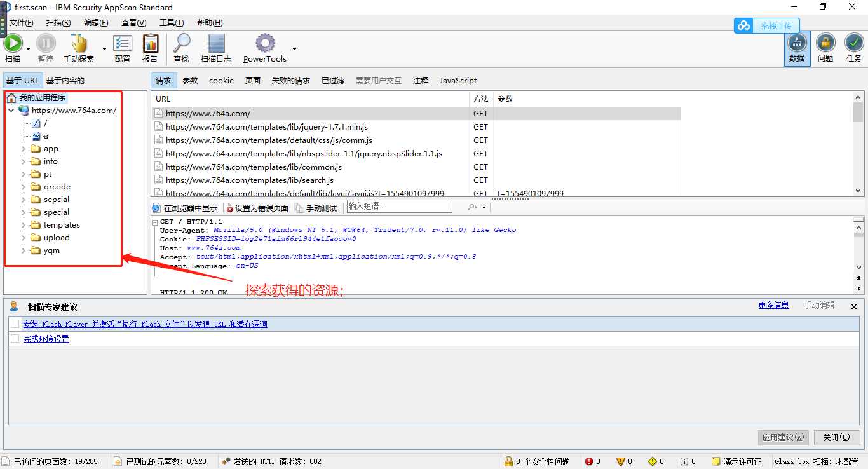Sort by the Method (方法) column header
Screen dimensions: 868x469
[481, 99]
